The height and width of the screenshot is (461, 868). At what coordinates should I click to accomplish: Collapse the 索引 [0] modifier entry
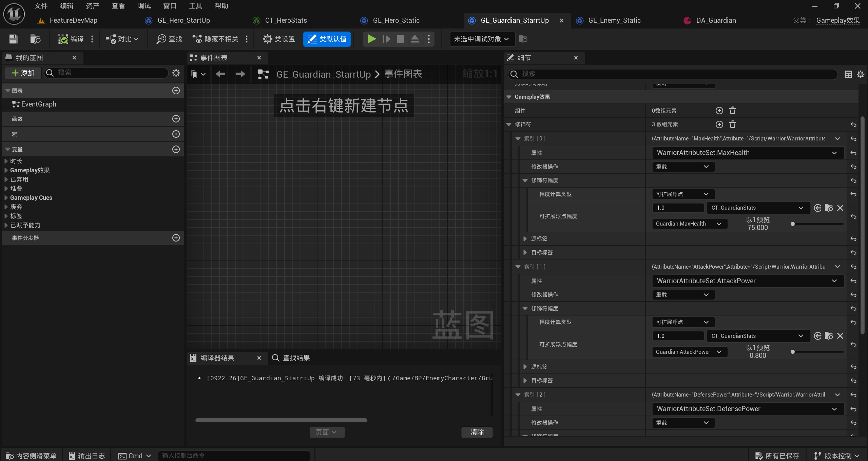tap(518, 138)
